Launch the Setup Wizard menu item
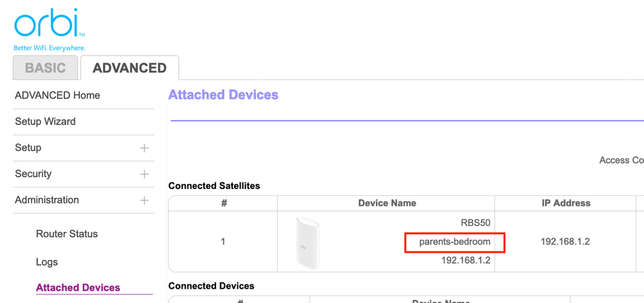Screen dimensions: 644x303 tap(45, 122)
